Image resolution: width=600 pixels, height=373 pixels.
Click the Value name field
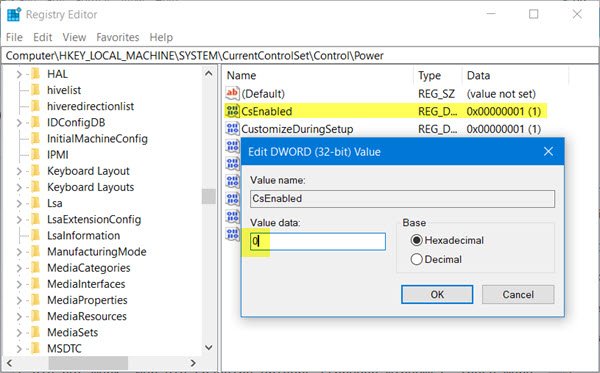402,199
